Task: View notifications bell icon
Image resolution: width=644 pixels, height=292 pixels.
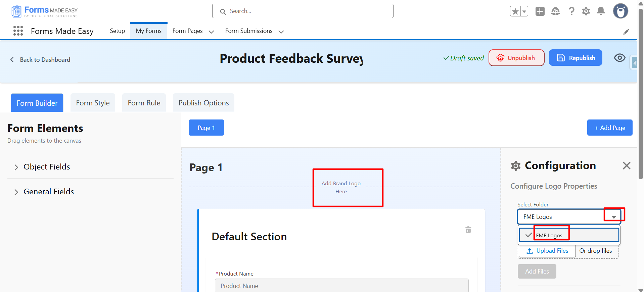Action: point(601,11)
